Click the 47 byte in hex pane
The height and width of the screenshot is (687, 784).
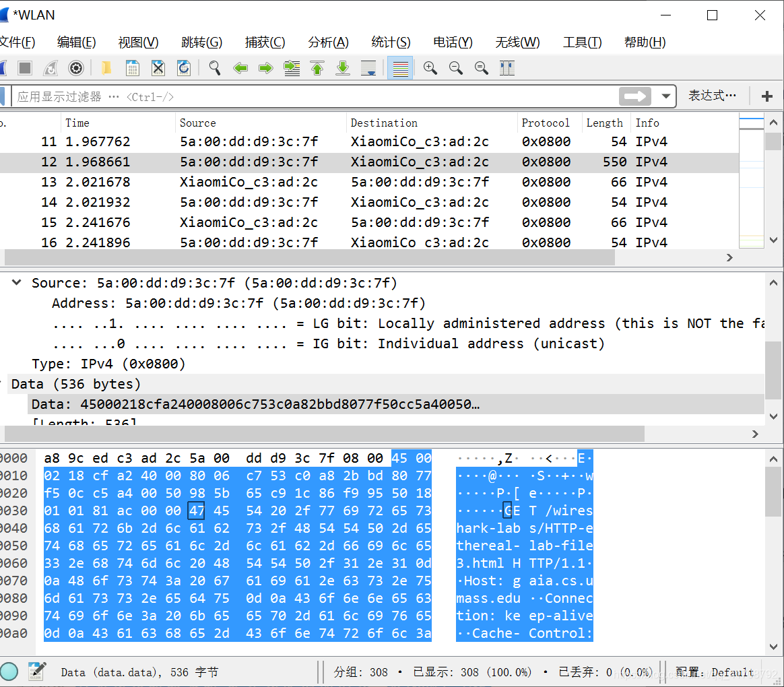pos(197,511)
